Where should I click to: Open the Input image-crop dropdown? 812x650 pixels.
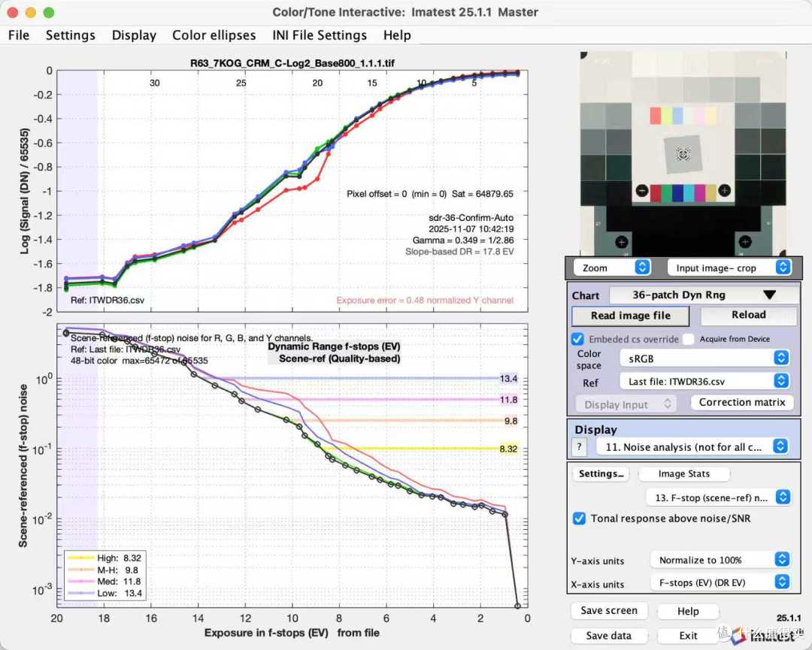[x=729, y=268]
